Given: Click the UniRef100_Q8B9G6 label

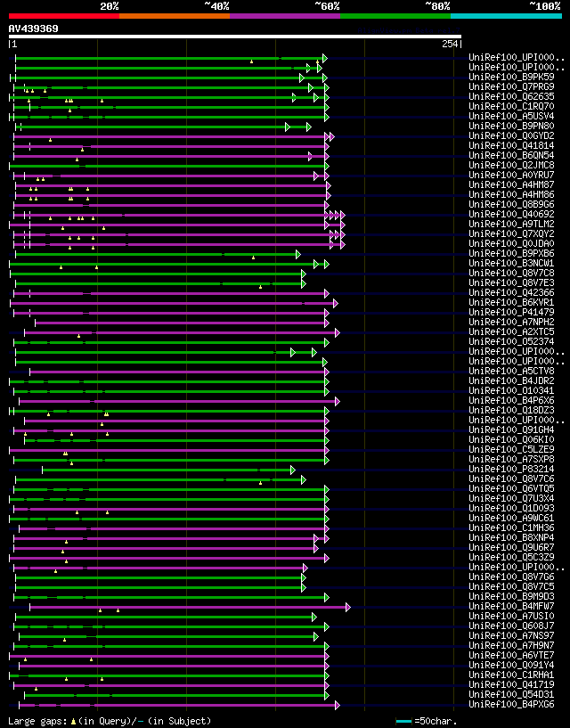Looking at the screenshot, I should (x=511, y=204).
